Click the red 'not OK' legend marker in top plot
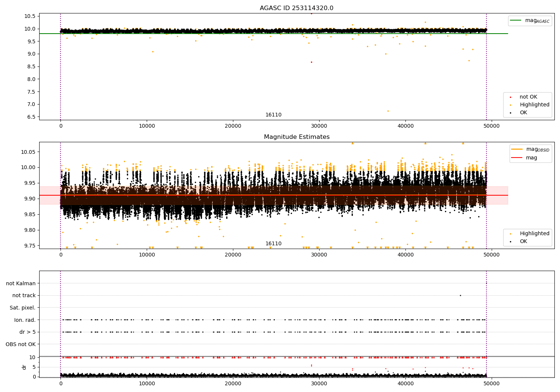The width and height of the screenshot is (560, 392). click(510, 97)
